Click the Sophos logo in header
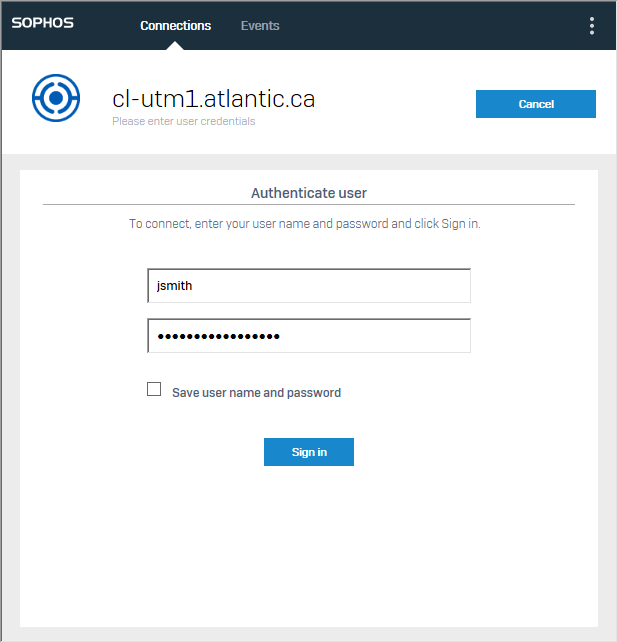Image resolution: width=617 pixels, height=642 pixels. (x=43, y=23)
